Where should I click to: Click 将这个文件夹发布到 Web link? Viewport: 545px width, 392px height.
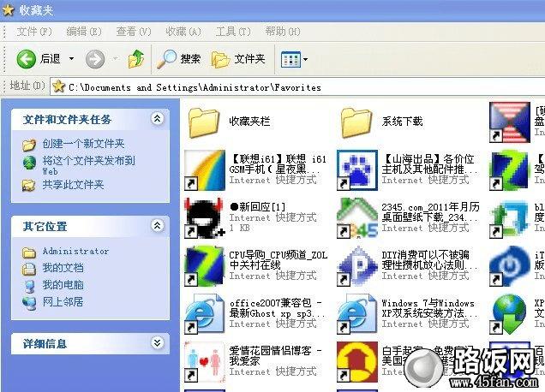[88, 165]
